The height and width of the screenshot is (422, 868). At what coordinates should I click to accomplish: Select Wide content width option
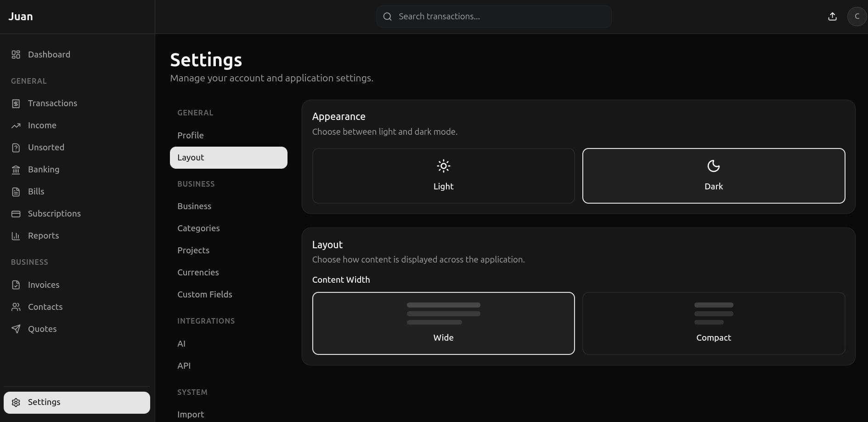(443, 323)
